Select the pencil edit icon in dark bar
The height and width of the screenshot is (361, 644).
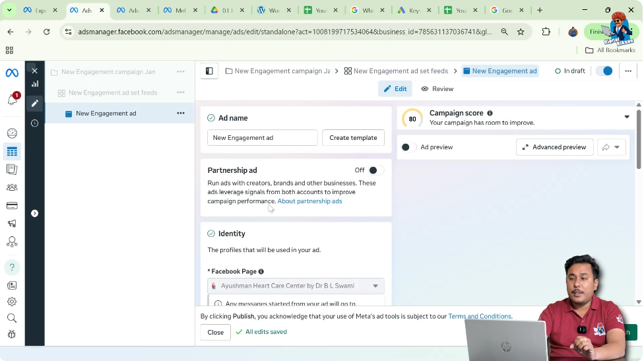coord(34,103)
